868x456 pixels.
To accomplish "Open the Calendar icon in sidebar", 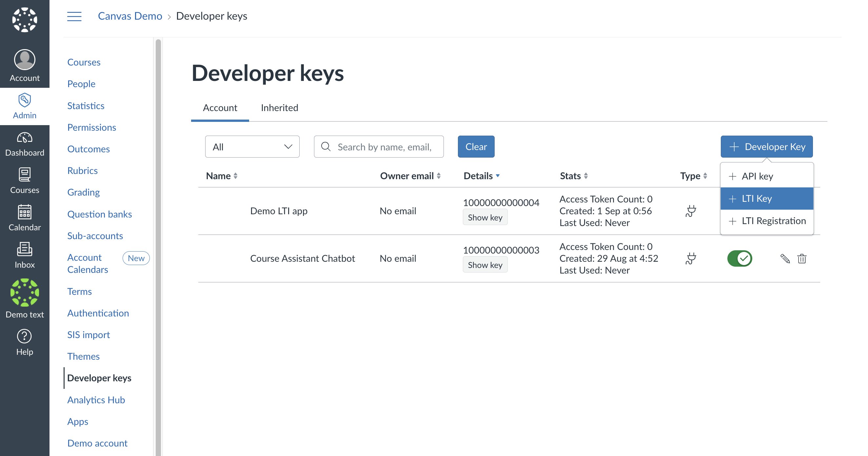I will coord(25,212).
